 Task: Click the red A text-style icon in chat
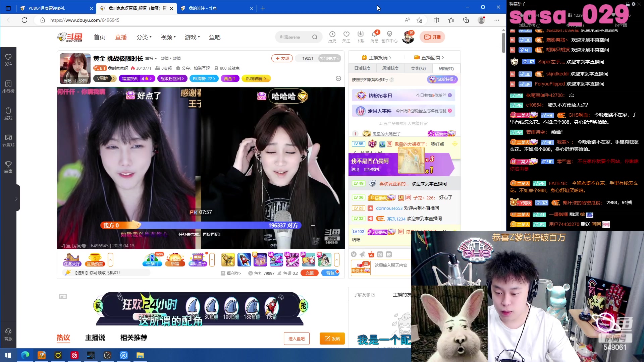coord(371,254)
